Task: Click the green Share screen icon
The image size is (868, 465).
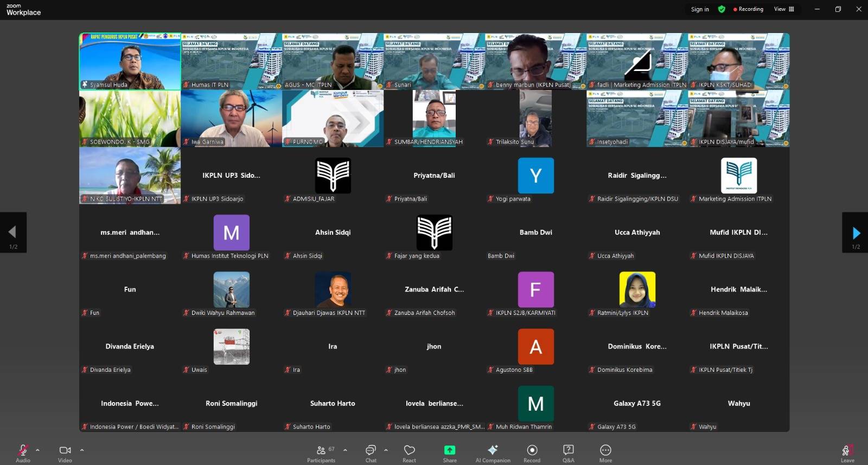Action: click(449, 450)
